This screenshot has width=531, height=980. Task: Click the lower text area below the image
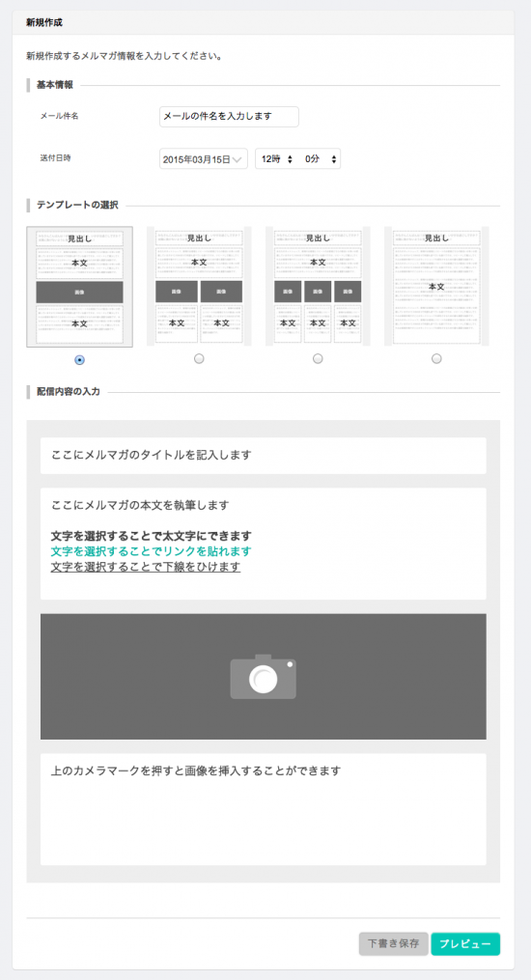pyautogui.click(x=263, y=809)
